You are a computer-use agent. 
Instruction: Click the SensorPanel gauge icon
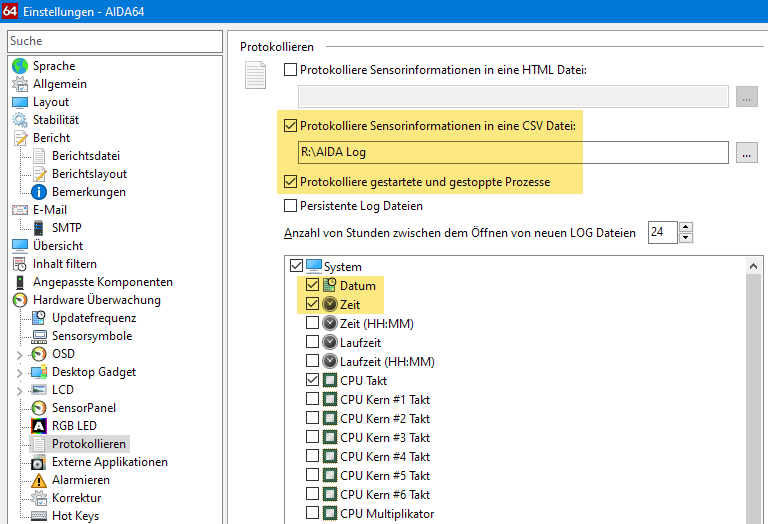coord(39,408)
